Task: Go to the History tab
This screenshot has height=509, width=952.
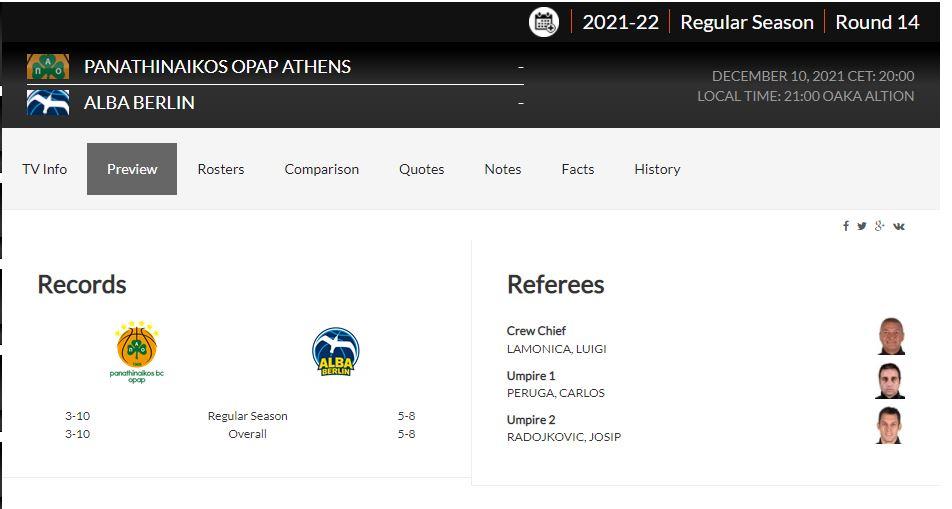Action: click(657, 169)
